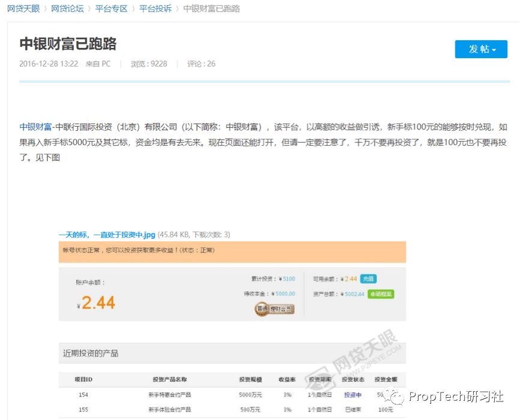Click the 发帖 post button

point(479,49)
